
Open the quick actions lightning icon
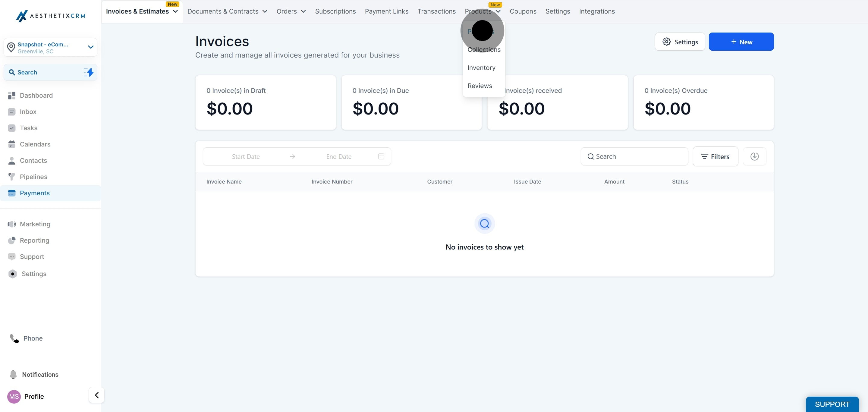(x=89, y=72)
